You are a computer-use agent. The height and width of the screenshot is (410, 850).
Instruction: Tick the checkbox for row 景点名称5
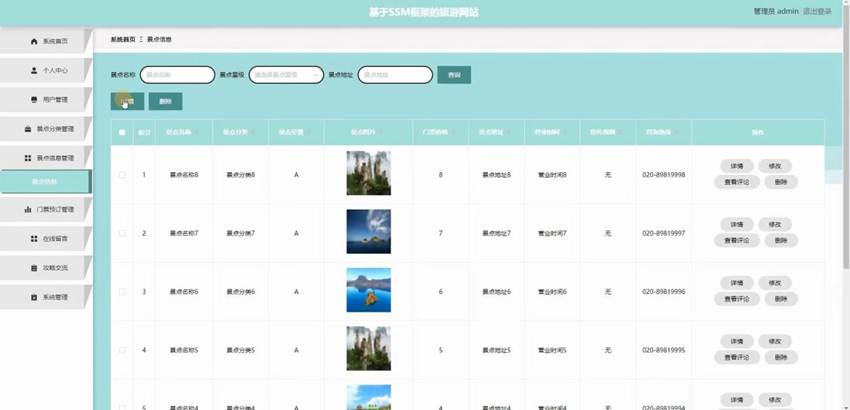coord(122,350)
